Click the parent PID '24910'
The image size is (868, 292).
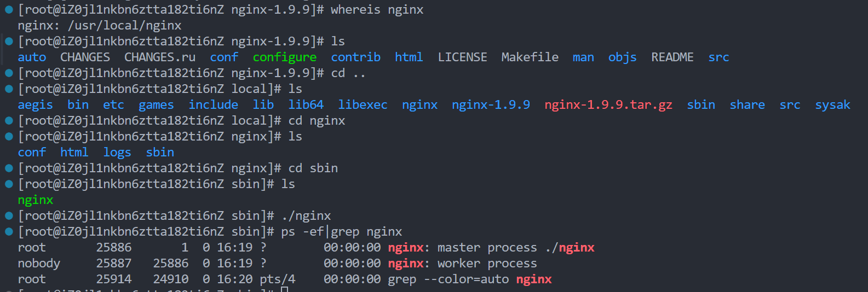point(171,279)
